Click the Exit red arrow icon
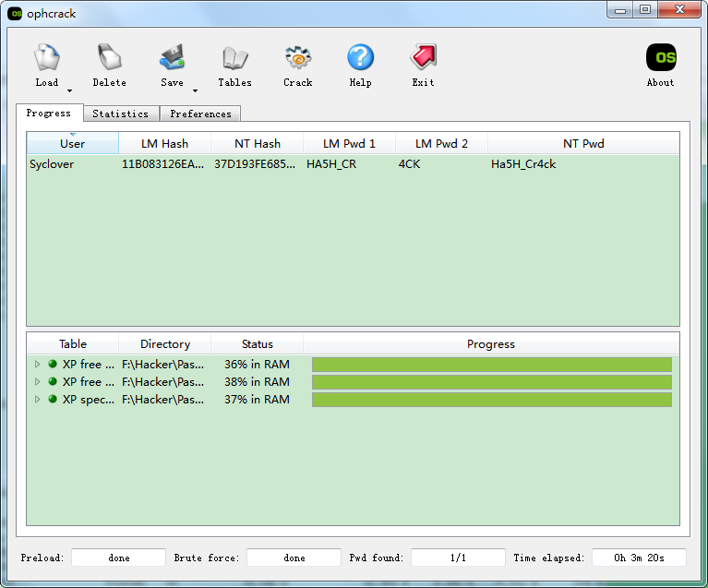708x588 pixels. [x=423, y=57]
